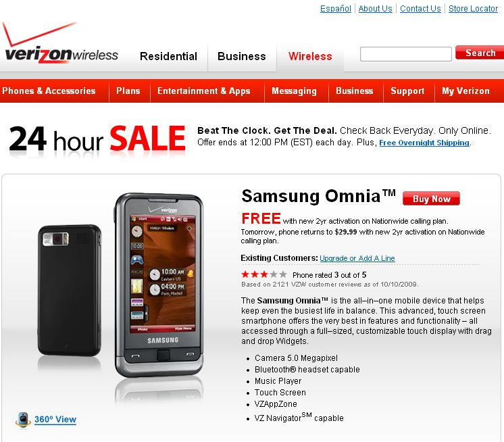Image resolution: width=504 pixels, height=442 pixels.
Task: Open Entertainment & Apps menu
Action: point(204,91)
